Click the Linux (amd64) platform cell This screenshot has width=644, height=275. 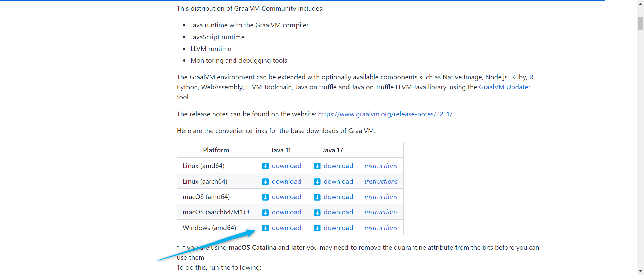pos(216,166)
